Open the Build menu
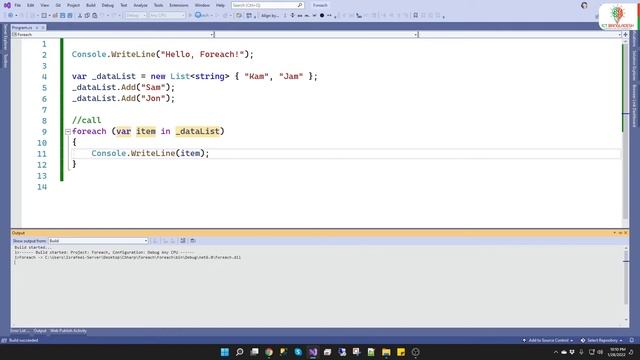640x360 pixels. (x=91, y=5)
